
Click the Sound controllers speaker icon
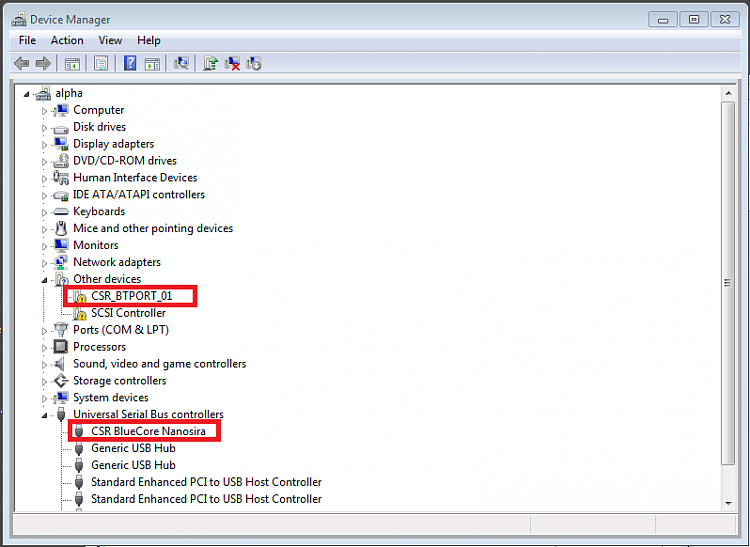click(x=60, y=364)
